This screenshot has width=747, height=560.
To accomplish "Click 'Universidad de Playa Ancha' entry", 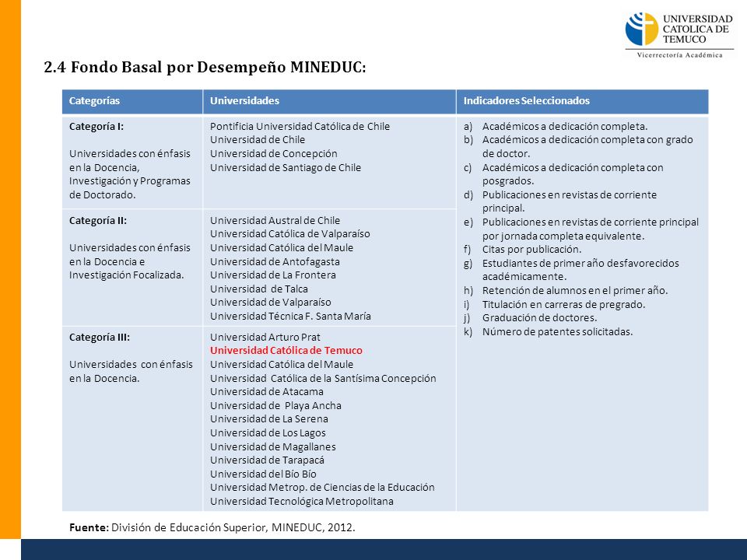I will [275, 405].
